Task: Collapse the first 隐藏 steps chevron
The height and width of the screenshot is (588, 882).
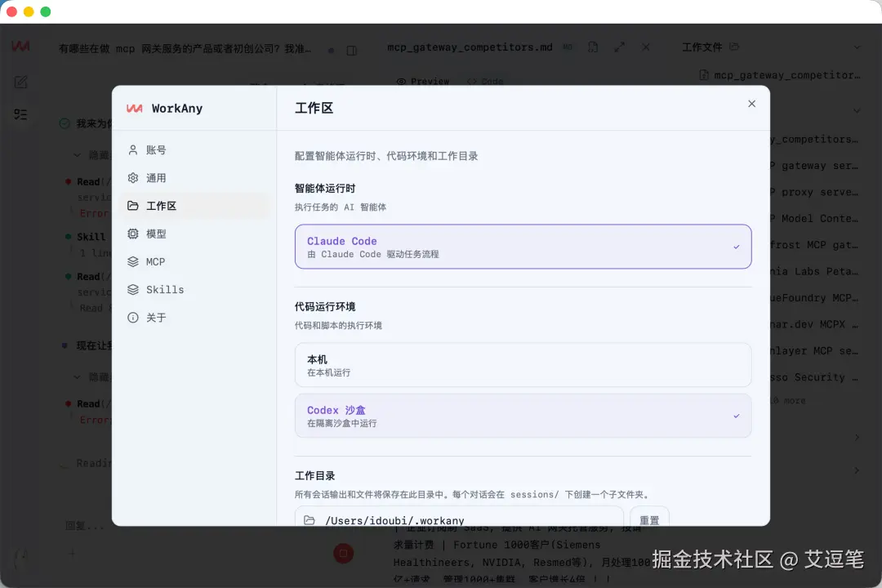Action: (77, 154)
